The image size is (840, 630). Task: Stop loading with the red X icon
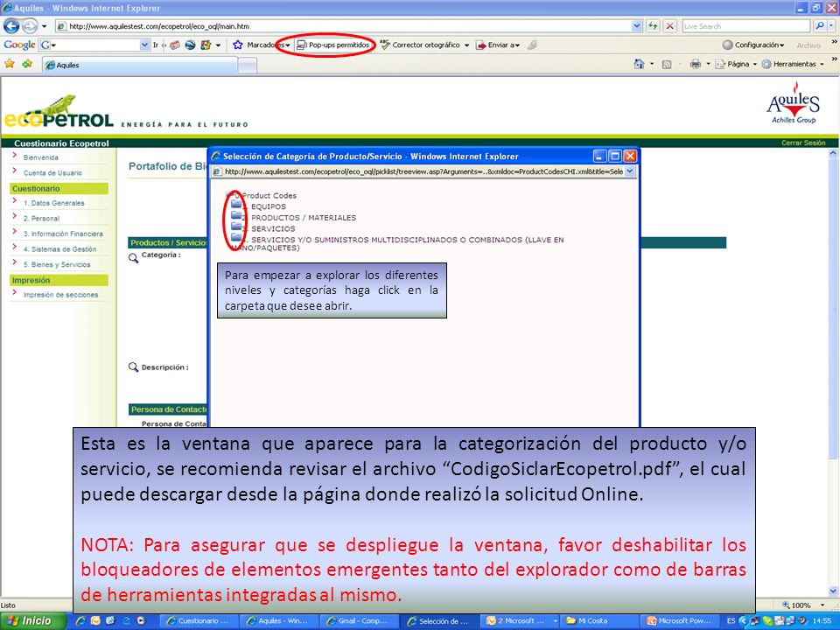tap(669, 25)
